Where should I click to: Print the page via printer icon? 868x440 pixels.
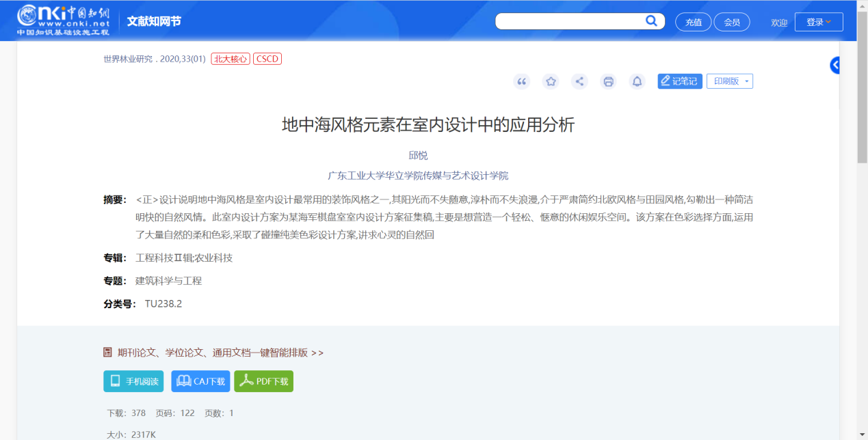pos(608,82)
